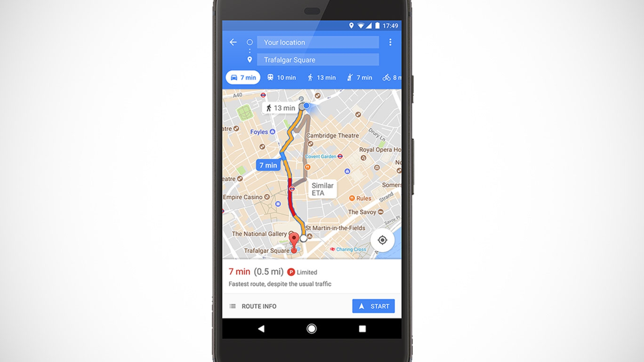This screenshot has height=362, width=644.
Task: Tap the START navigation button
Action: 373,306
